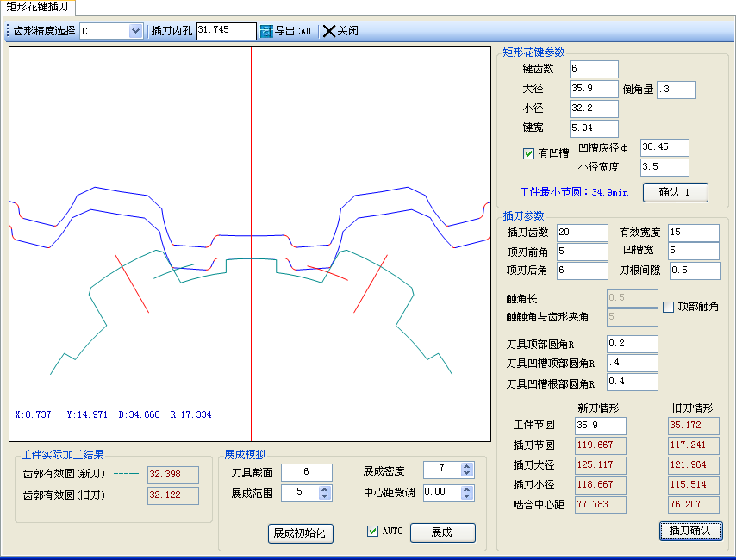Decrease 展成密度 with down arrow
Image resolution: width=736 pixels, height=560 pixels.
pyautogui.click(x=466, y=473)
